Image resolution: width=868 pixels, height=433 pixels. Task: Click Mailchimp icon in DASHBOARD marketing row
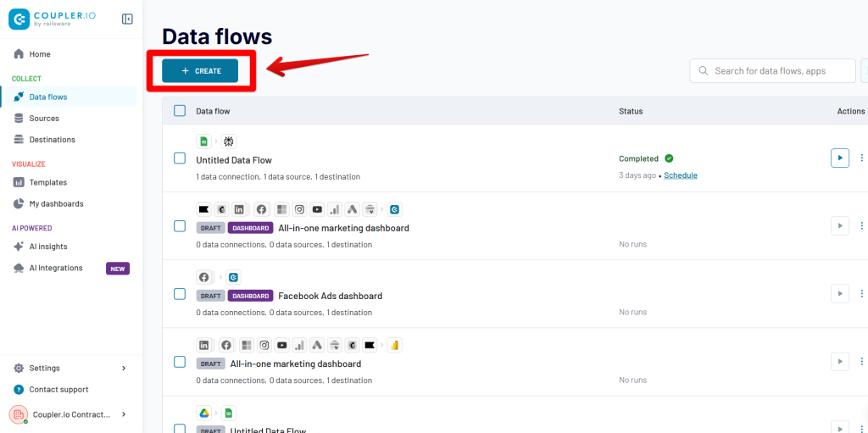221,209
